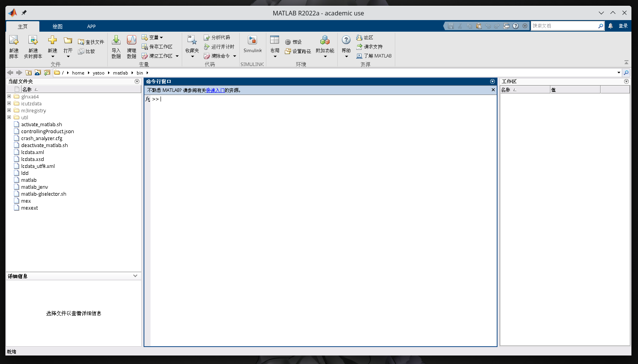Open the address bar path history dropdown
This screenshot has height=364, width=638.
pyautogui.click(x=619, y=73)
